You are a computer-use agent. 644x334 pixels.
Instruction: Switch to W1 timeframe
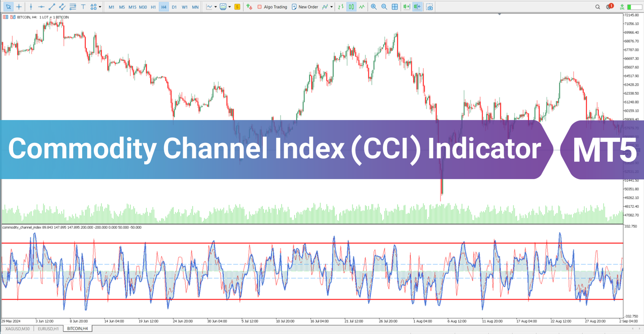point(184,7)
